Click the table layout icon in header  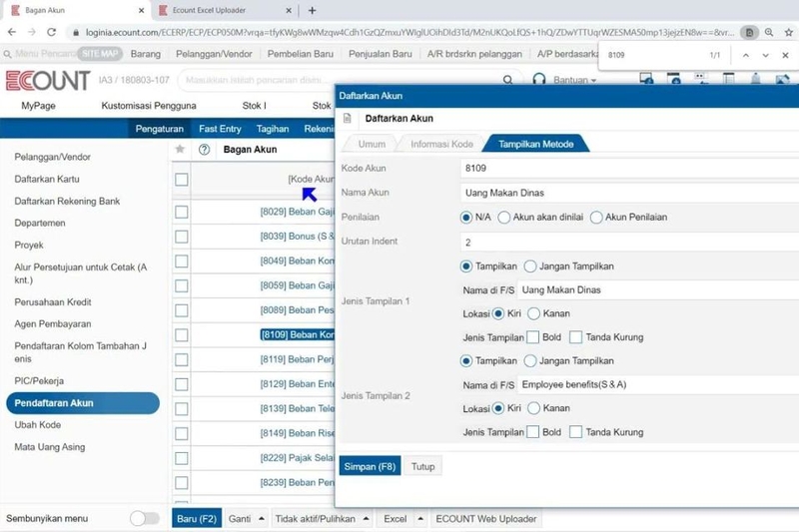tap(729, 79)
